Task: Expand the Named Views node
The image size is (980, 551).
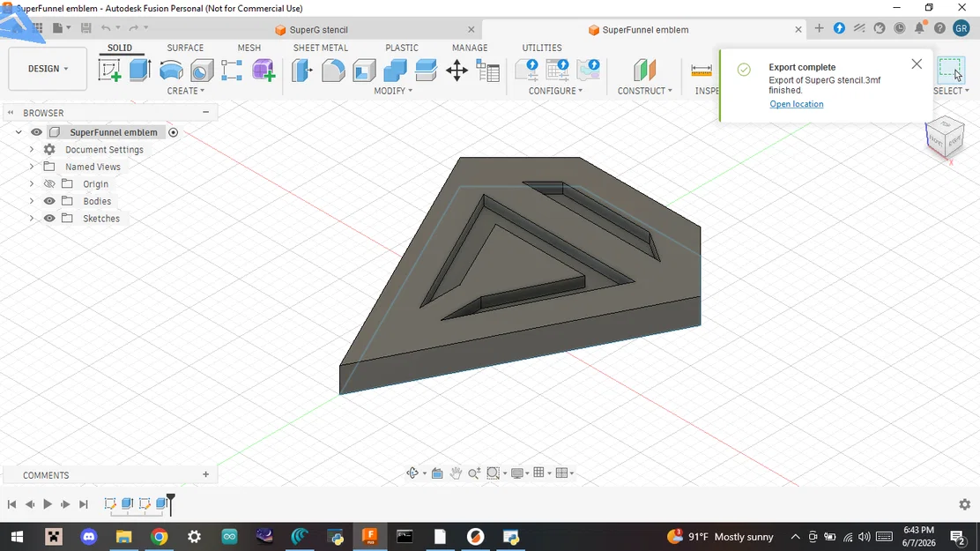Action: coord(32,167)
